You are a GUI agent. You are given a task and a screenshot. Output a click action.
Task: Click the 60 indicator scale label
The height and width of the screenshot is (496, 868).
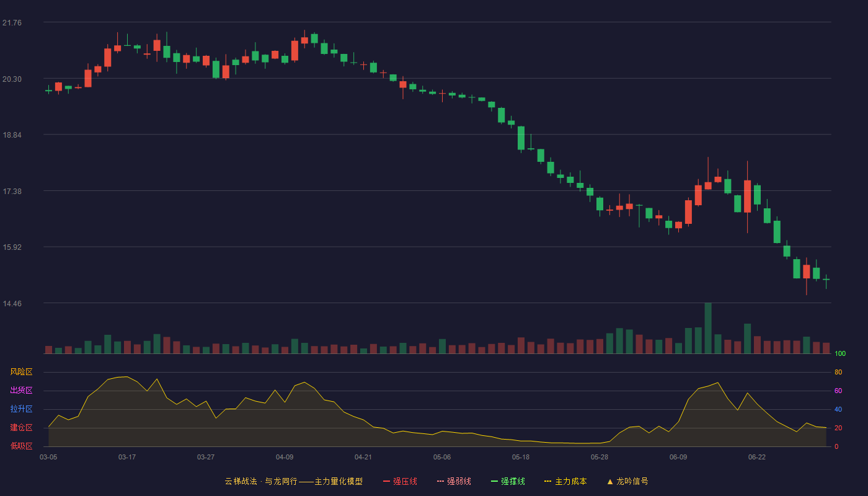(x=838, y=391)
